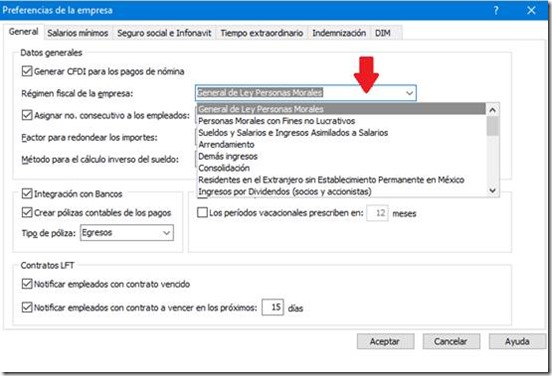This screenshot has height=376, width=552.
Task: Click the Aceptar button
Action: [385, 341]
